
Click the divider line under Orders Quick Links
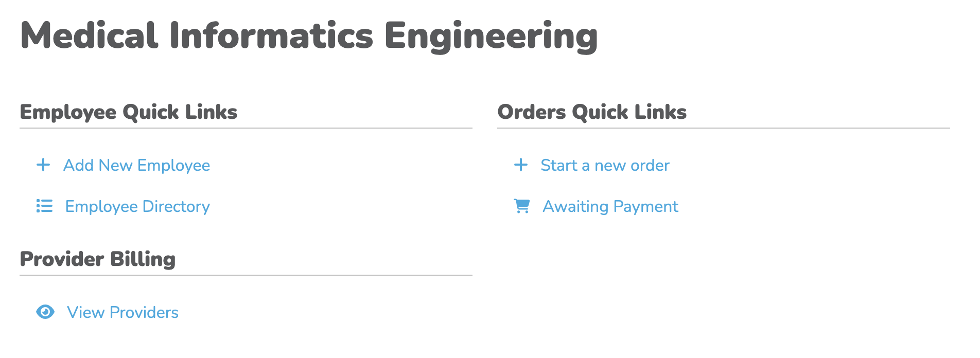tap(723, 128)
